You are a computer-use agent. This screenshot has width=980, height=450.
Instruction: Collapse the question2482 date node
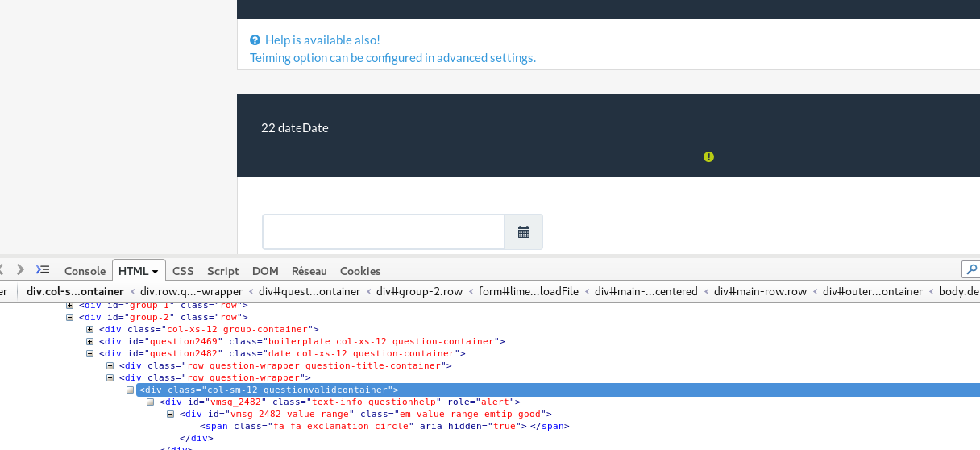click(x=90, y=354)
